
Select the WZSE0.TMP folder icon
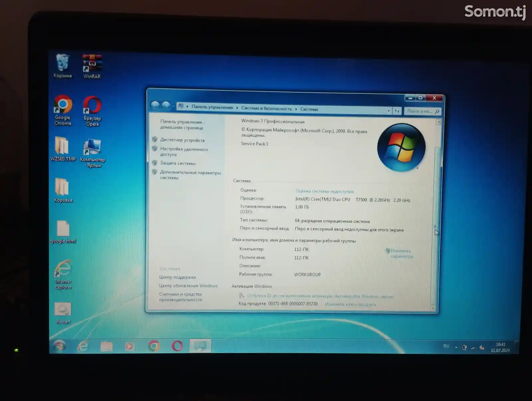(x=63, y=149)
